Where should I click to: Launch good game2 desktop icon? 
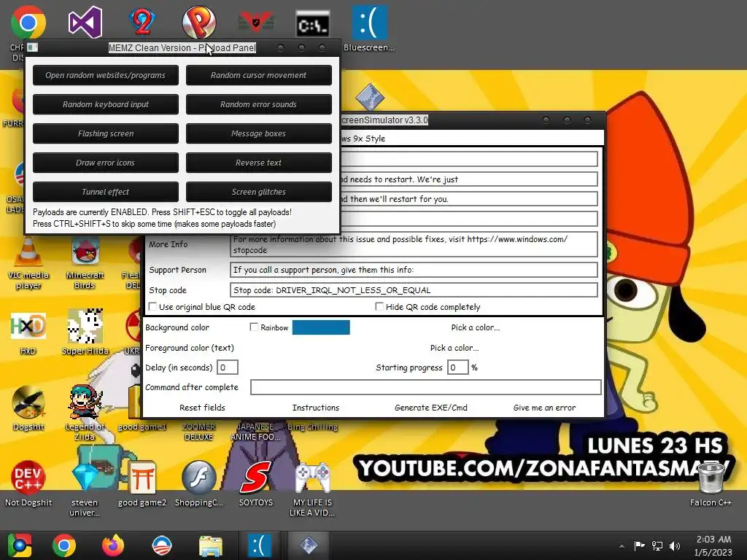(142, 483)
